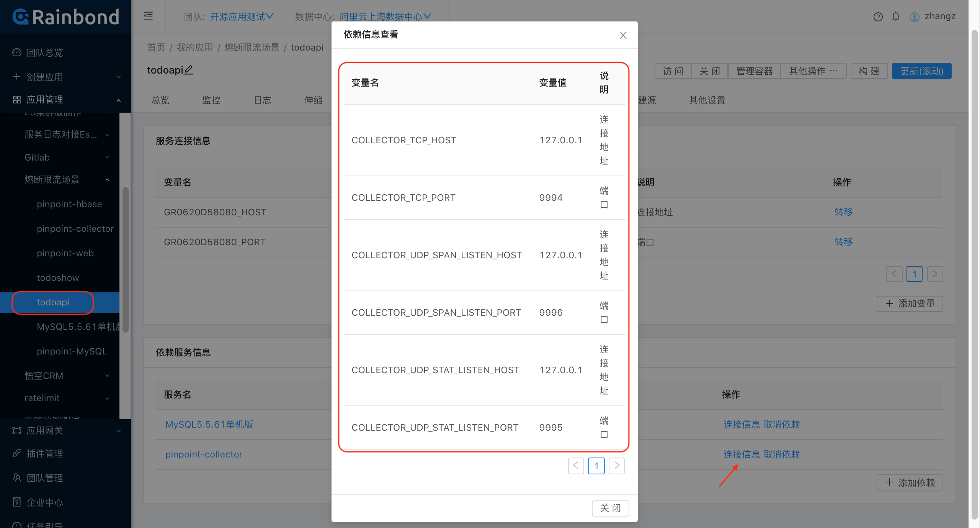The width and height of the screenshot is (980, 528).
Task: Switch to the 日志 tab
Action: 263,100
